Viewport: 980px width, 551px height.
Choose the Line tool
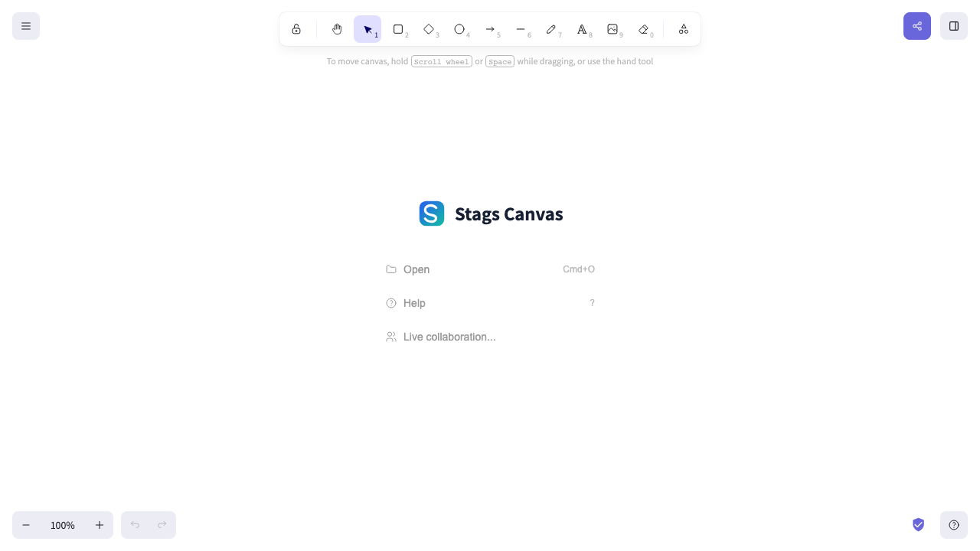pos(521,29)
